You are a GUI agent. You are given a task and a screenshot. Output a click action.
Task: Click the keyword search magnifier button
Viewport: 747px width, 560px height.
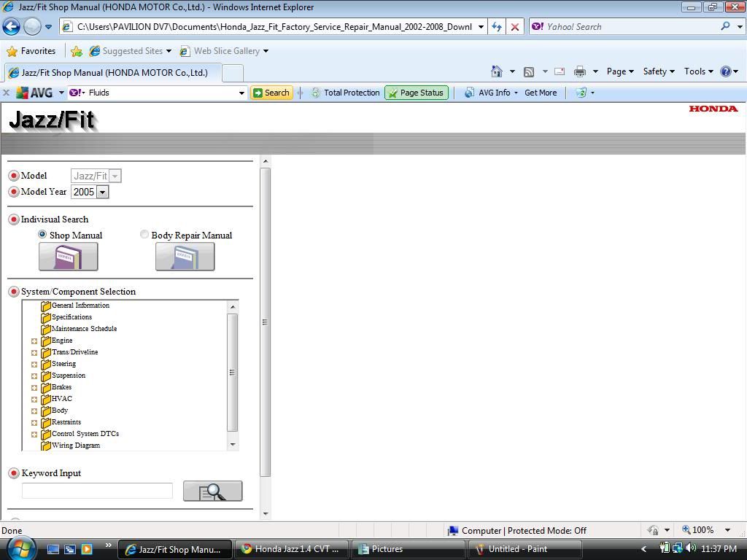pos(212,491)
